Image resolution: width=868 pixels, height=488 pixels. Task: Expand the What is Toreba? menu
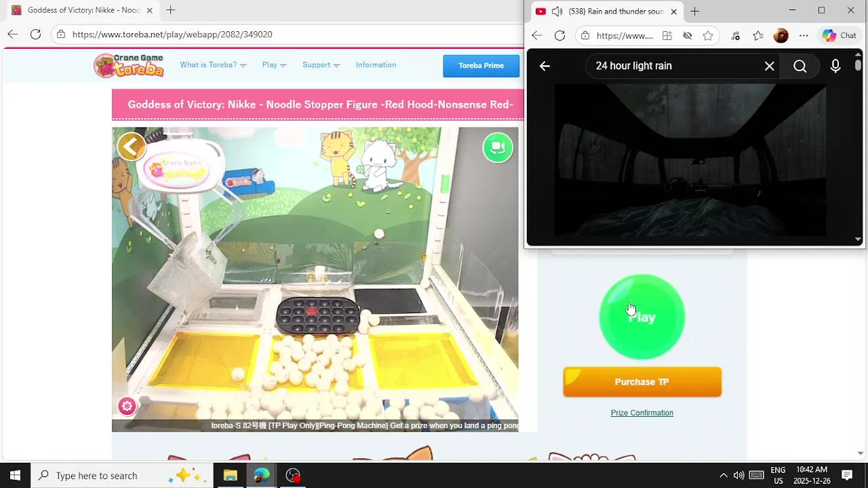click(x=213, y=65)
